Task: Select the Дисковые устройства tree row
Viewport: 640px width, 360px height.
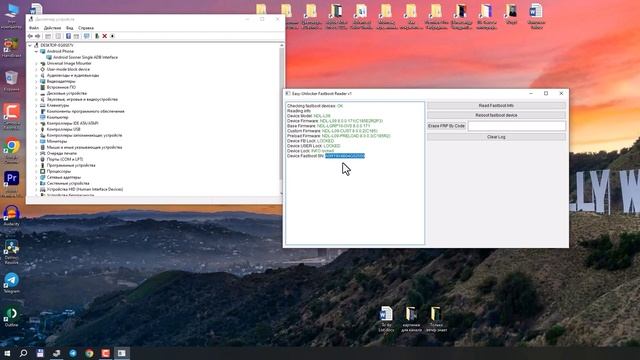Action: 67,93
